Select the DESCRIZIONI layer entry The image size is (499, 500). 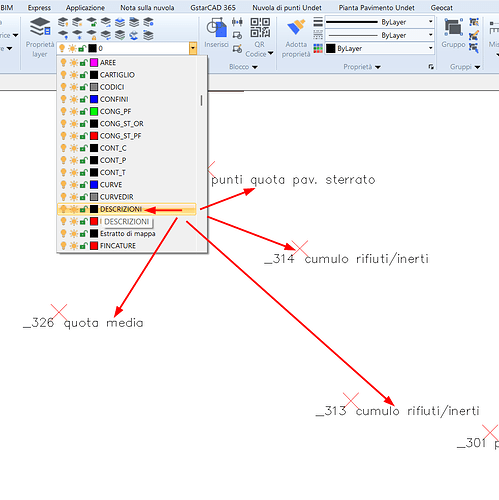click(127, 209)
